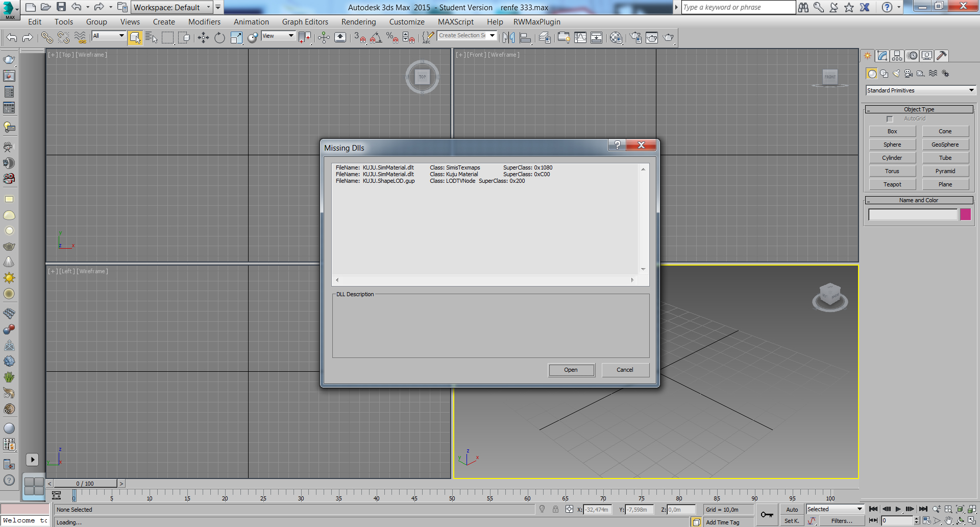Image resolution: width=980 pixels, height=527 pixels.
Task: Select the Lights category icon
Action: (x=896, y=74)
